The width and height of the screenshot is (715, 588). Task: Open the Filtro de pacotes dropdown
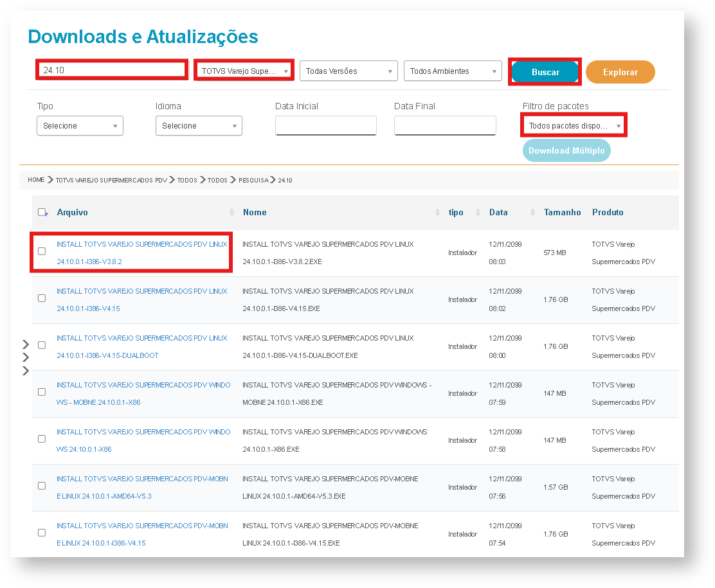coord(574,125)
